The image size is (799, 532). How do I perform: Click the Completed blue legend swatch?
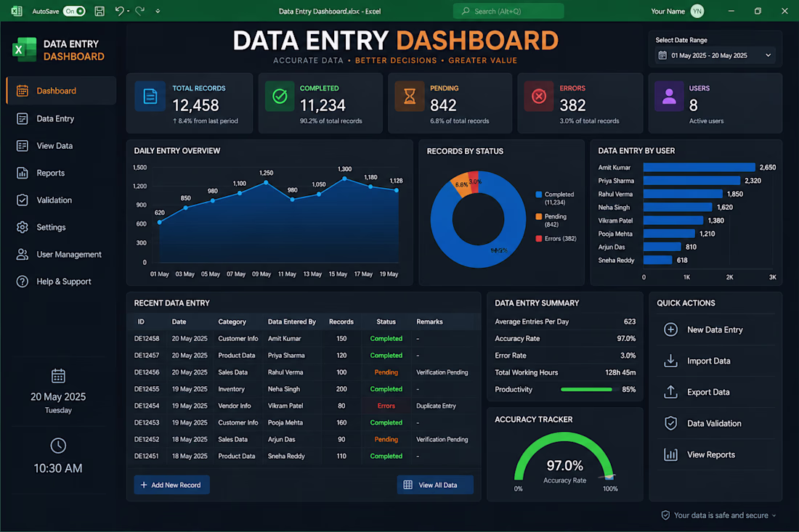(x=539, y=195)
